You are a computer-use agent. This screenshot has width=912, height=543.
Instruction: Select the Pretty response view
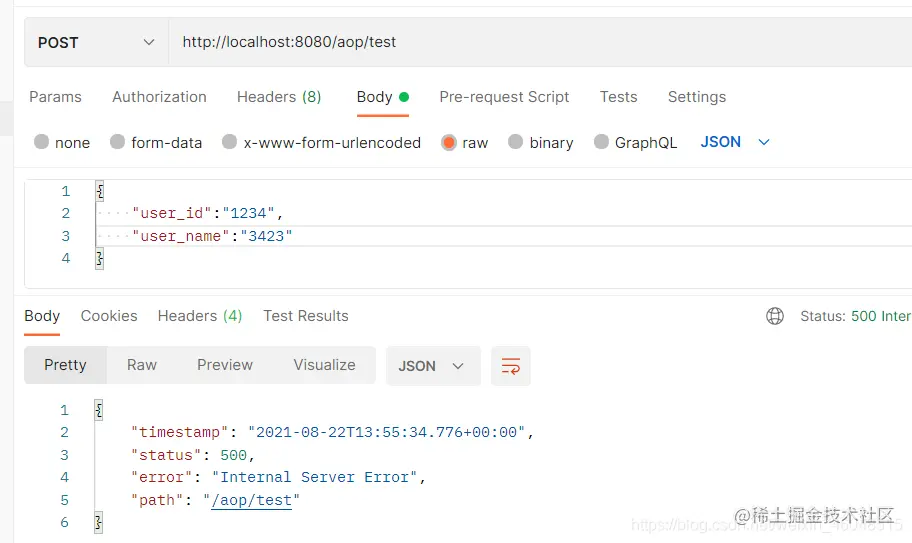(65, 365)
